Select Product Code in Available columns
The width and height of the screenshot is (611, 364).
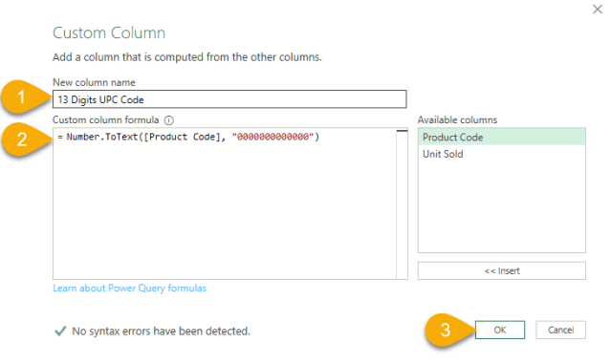[x=501, y=137]
